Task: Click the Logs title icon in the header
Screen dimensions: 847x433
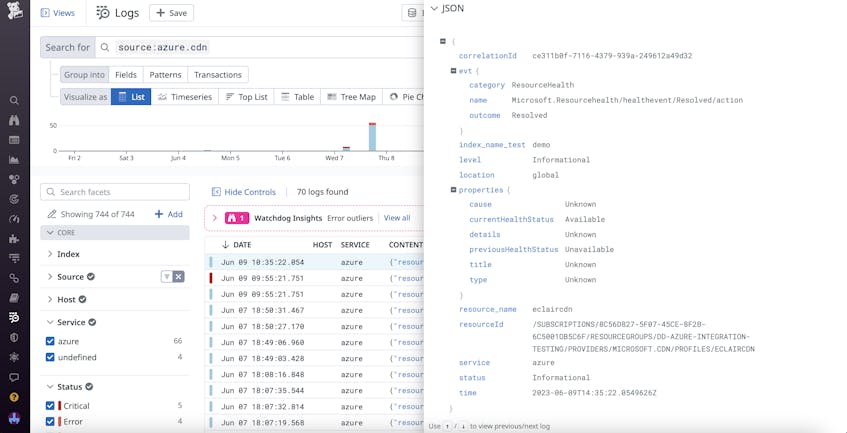Action: 103,13
